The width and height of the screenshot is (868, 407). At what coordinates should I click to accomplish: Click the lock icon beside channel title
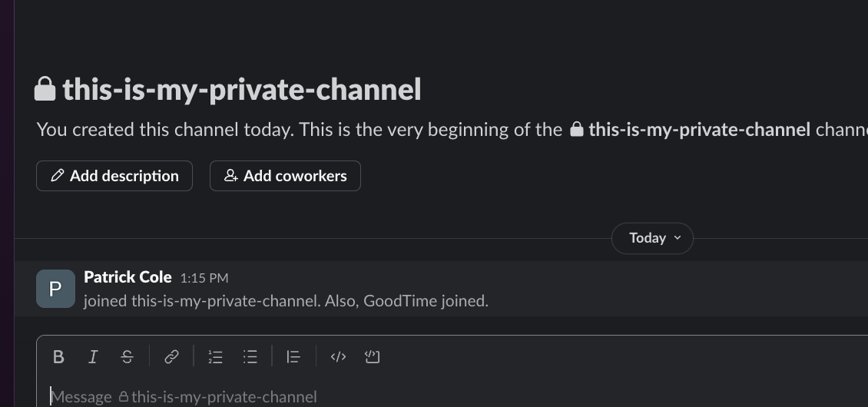(45, 89)
